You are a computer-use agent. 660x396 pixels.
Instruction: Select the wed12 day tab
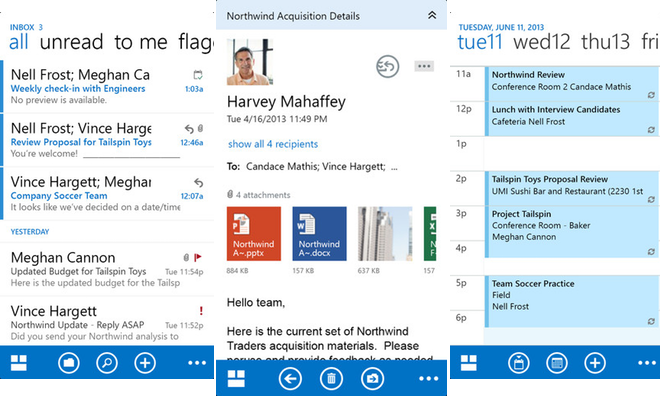[542, 42]
